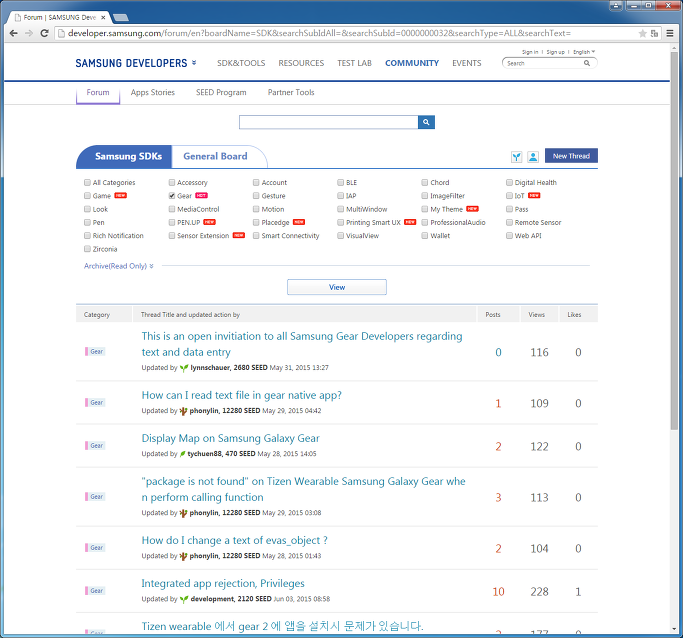
Task: Open thread 'Display Map on Samsung Galaxy Gear'
Action: point(230,439)
